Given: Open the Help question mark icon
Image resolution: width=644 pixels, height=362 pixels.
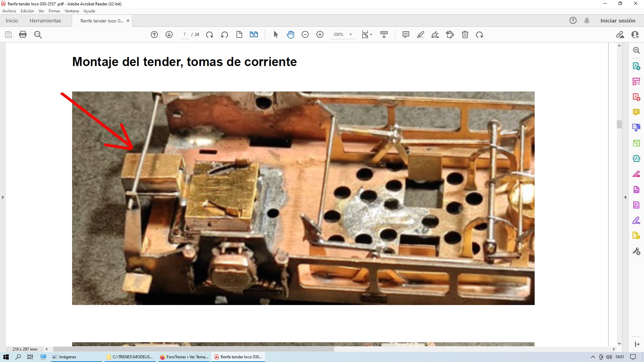Looking at the screenshot, I should (x=573, y=20).
